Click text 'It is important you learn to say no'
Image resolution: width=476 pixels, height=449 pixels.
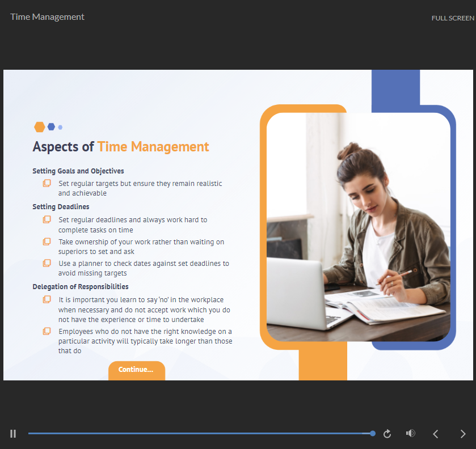click(113, 300)
